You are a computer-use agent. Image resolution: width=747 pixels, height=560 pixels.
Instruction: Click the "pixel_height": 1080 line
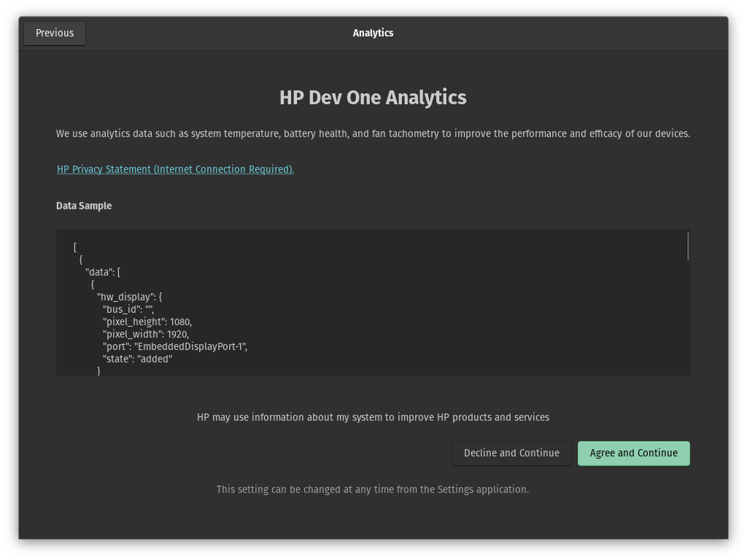click(x=147, y=322)
